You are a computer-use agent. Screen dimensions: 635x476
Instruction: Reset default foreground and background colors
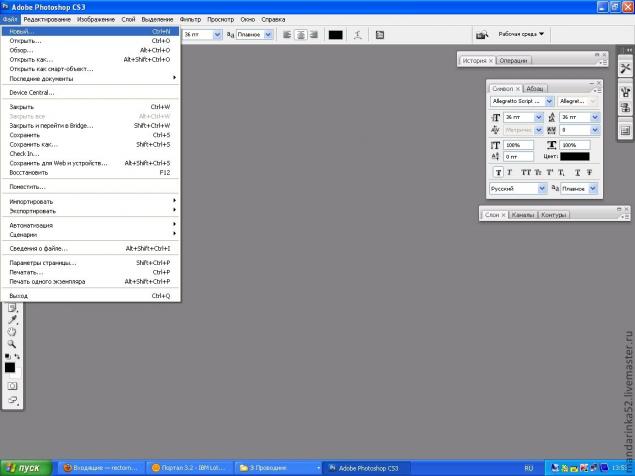click(x=7, y=356)
